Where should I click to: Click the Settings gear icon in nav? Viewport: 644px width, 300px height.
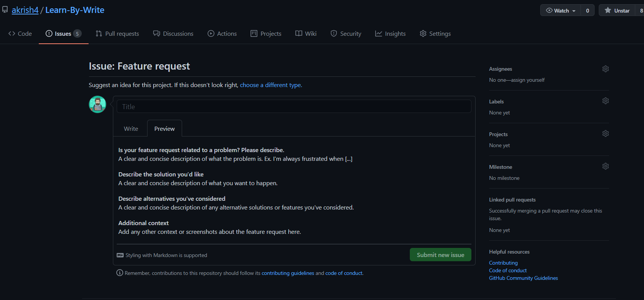click(x=423, y=33)
